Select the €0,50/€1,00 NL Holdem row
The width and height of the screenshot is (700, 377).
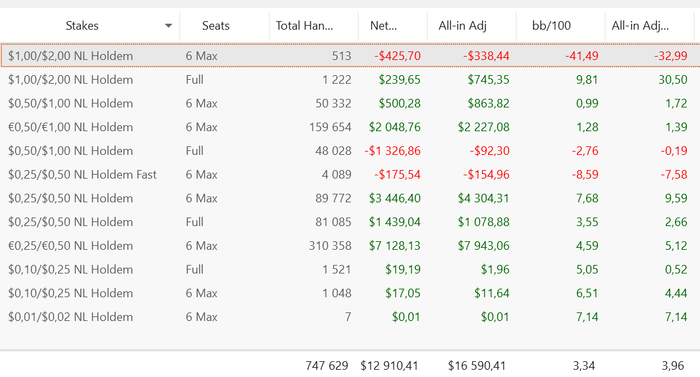point(350,127)
